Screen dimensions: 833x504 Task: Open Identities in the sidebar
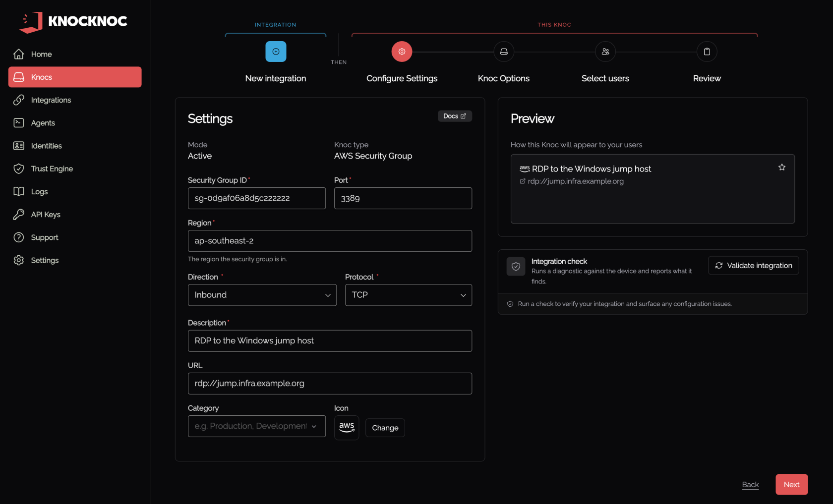(x=75, y=146)
